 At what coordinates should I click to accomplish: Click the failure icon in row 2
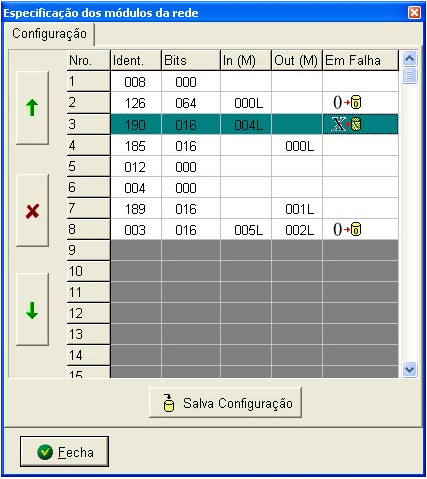(347, 102)
